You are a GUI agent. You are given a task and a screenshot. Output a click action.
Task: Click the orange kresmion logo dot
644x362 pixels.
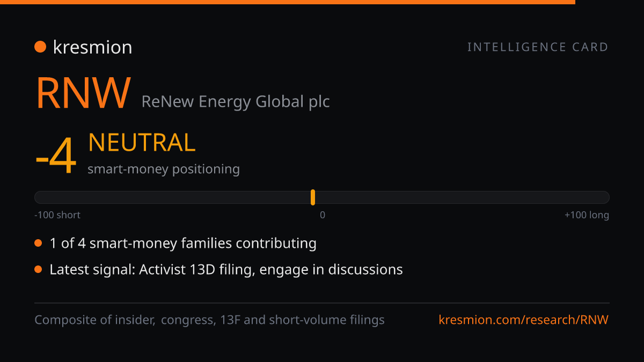pos(40,47)
